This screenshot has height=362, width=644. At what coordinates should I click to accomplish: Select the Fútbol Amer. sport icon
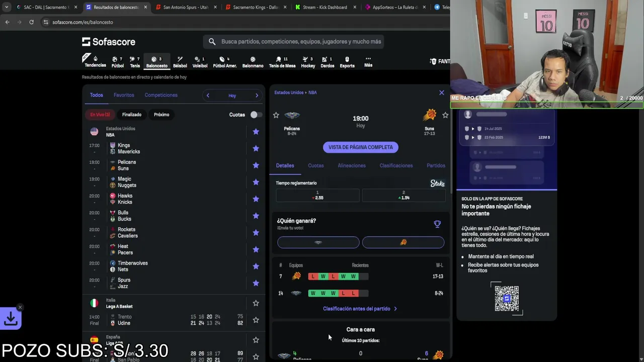224,62
